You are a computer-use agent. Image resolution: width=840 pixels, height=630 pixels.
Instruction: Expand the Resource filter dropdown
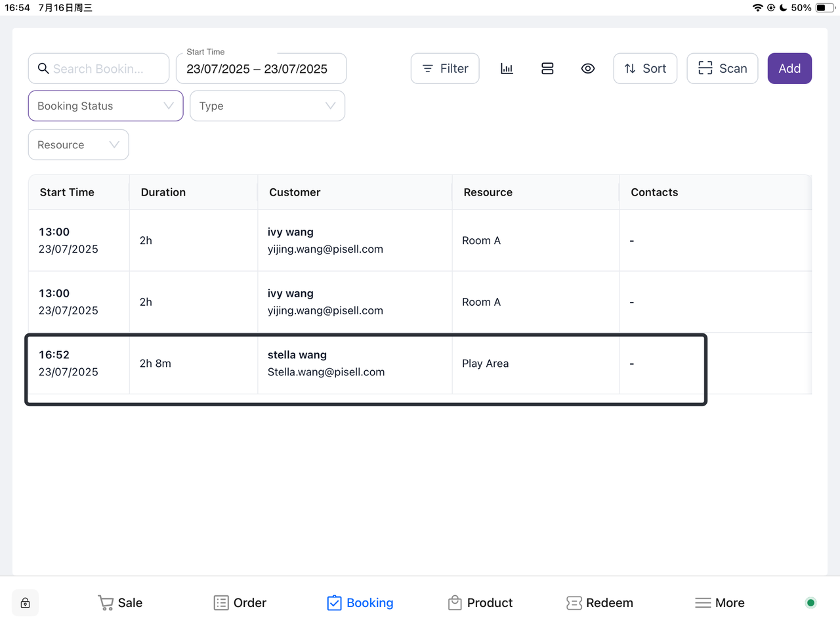click(78, 145)
